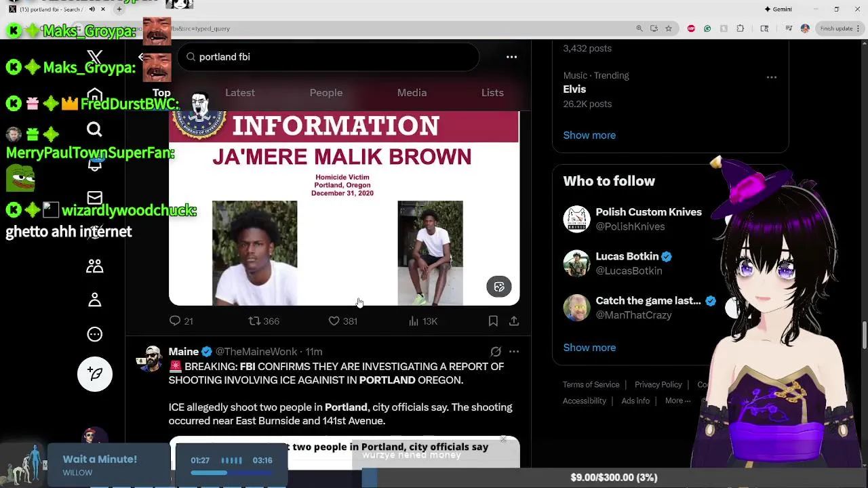Reply to the FBI information post
This screenshot has height=488, width=868.
click(181, 321)
